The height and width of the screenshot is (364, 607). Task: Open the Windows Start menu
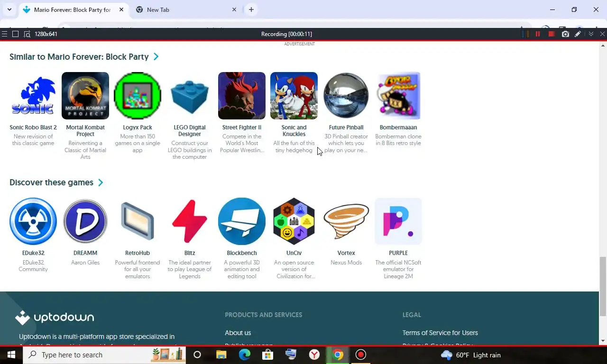(11, 355)
